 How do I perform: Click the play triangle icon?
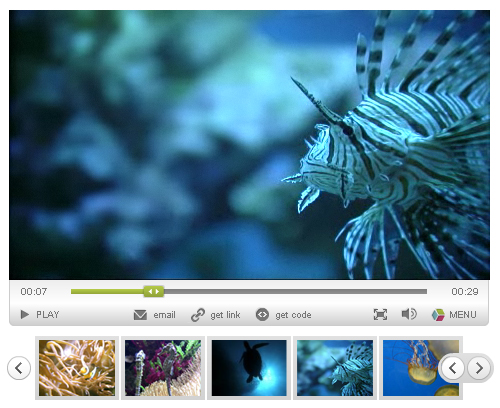pos(25,314)
